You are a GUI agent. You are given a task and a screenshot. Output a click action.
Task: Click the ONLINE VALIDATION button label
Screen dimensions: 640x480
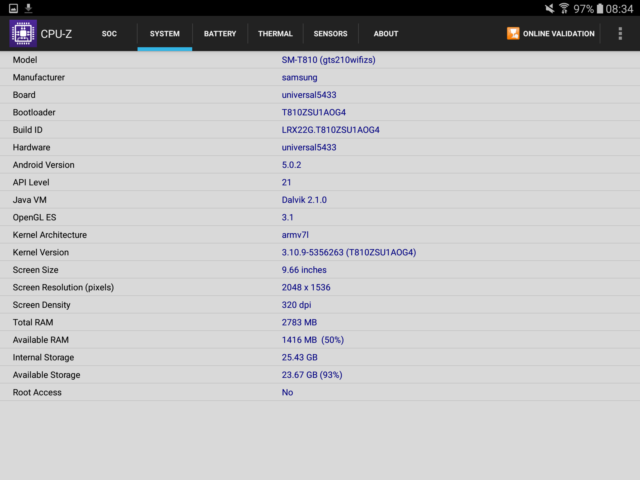pos(559,34)
